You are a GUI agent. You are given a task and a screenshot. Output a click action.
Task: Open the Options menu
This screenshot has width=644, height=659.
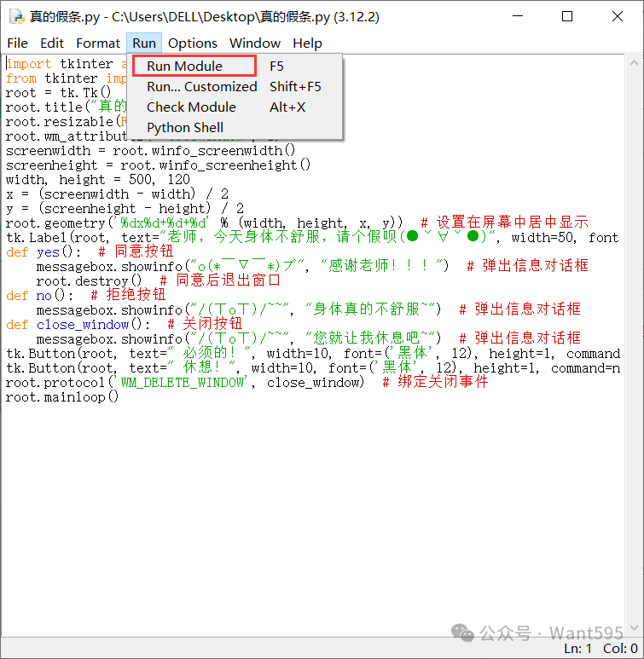pos(193,43)
